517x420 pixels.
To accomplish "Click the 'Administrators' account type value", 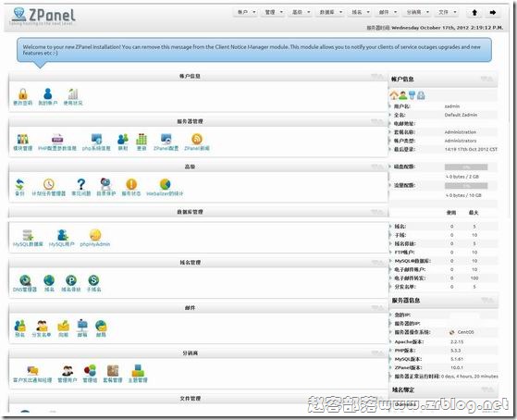I will pyautogui.click(x=461, y=141).
